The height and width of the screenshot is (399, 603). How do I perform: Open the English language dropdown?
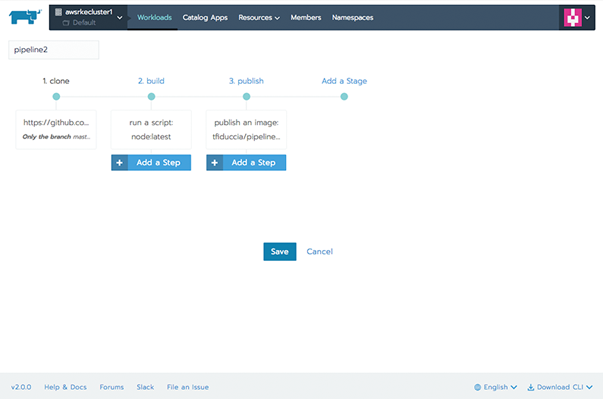point(496,387)
